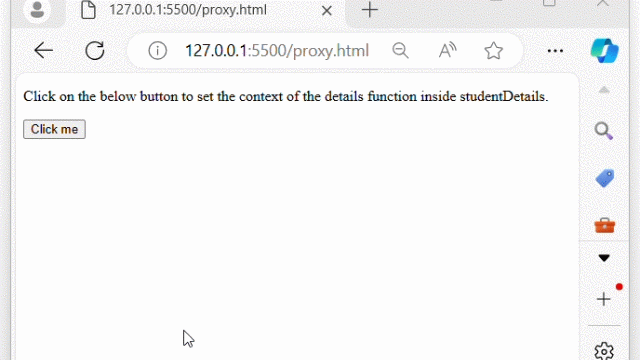Open the profile avatar icon
Viewport: 640px width, 360px height.
coord(37,10)
